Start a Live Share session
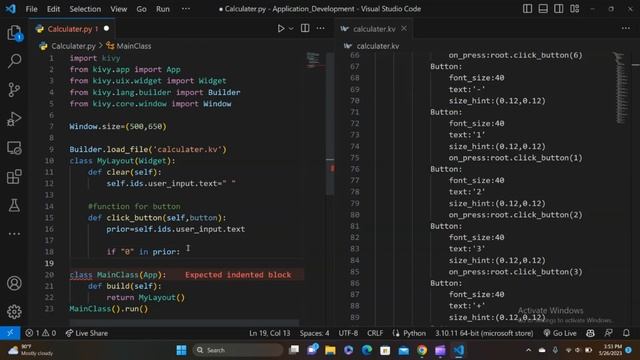 tap(87, 333)
